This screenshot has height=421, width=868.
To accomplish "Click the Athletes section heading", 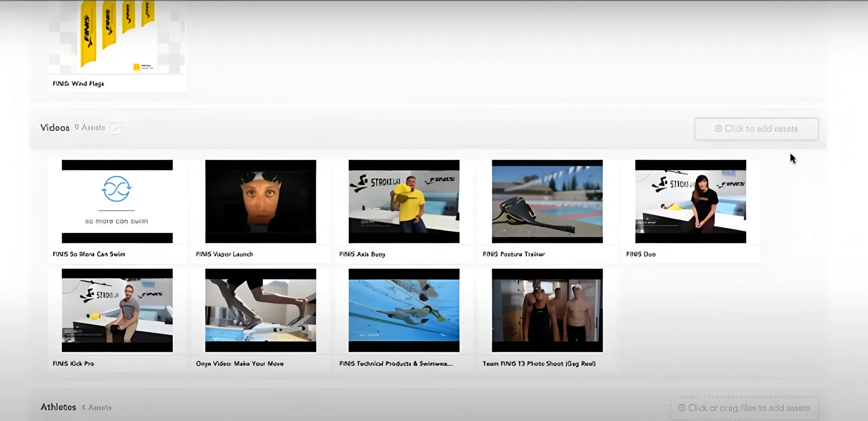I will [x=58, y=407].
